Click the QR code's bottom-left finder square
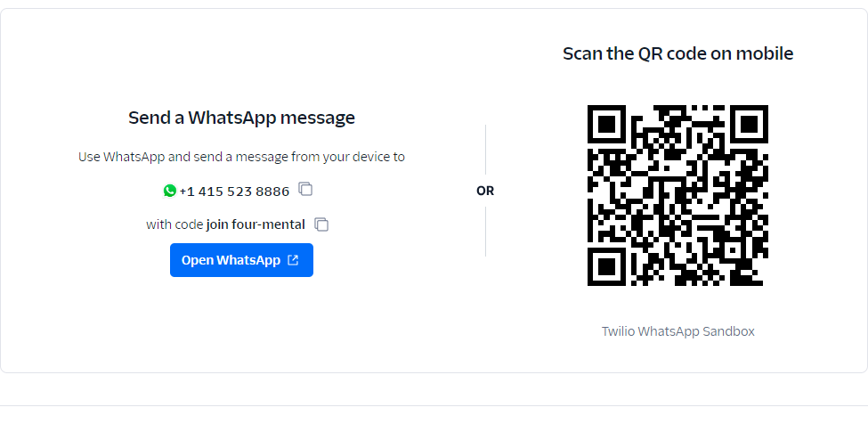This screenshot has height=432, width=868. pyautogui.click(x=607, y=266)
